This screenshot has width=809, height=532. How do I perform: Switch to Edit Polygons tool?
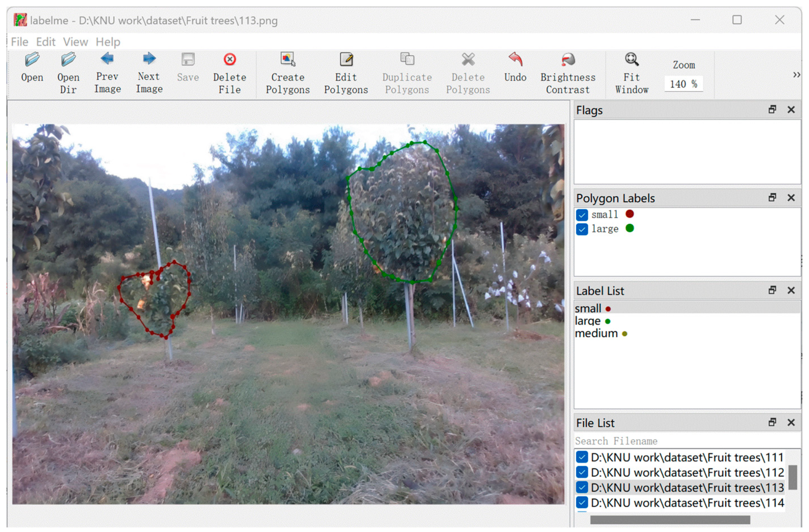[346, 60]
